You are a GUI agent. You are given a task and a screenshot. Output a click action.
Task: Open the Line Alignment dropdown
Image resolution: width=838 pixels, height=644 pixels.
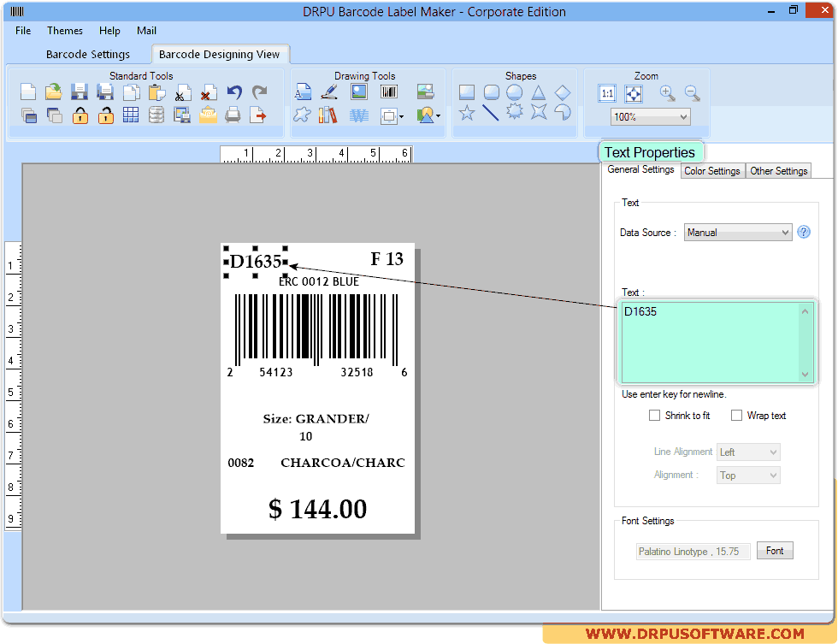point(748,452)
